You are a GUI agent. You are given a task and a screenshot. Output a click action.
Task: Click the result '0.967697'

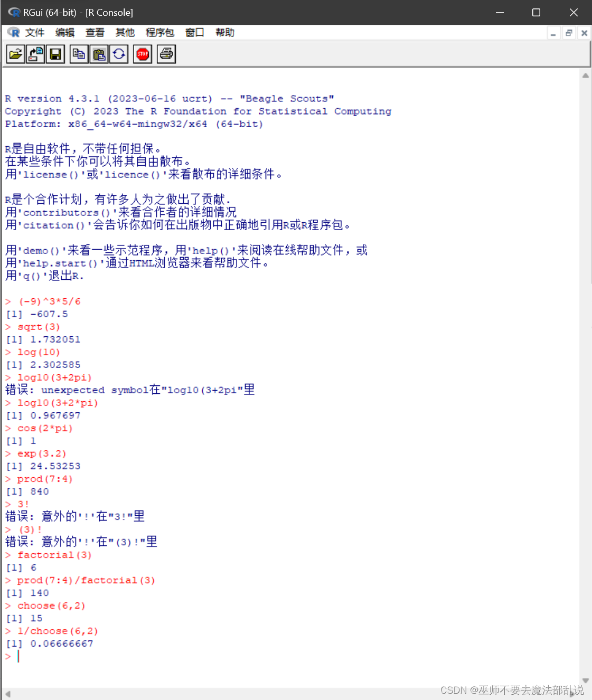click(x=55, y=415)
